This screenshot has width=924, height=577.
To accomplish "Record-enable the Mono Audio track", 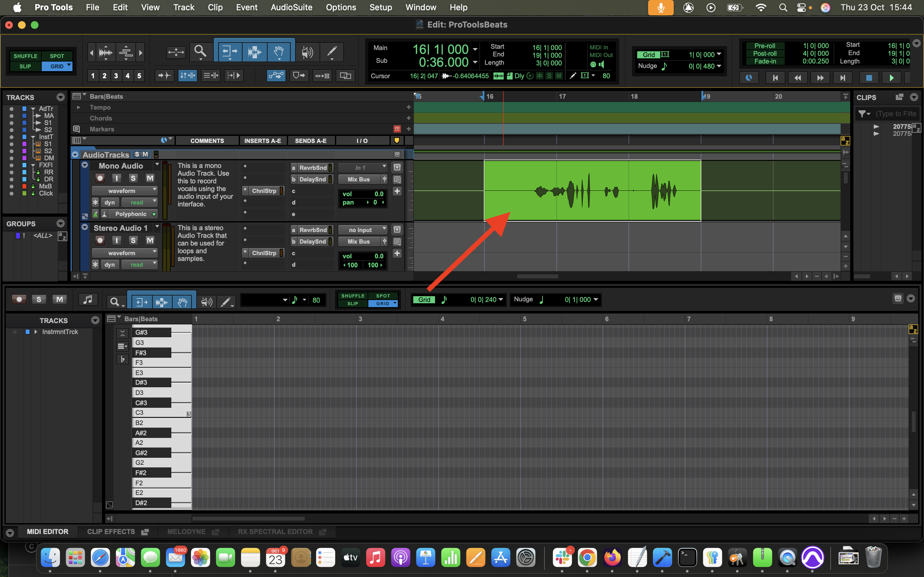I will click(100, 178).
